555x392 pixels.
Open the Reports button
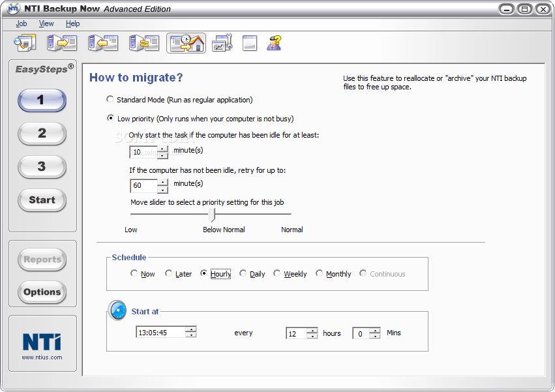click(42, 260)
